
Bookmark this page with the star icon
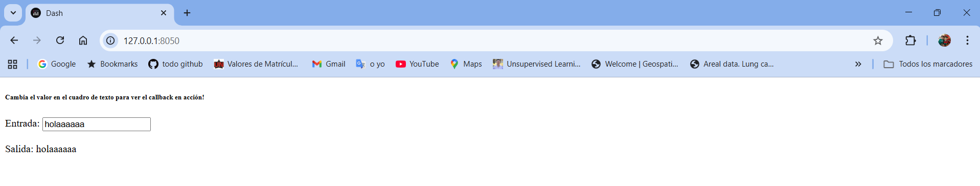tap(878, 40)
